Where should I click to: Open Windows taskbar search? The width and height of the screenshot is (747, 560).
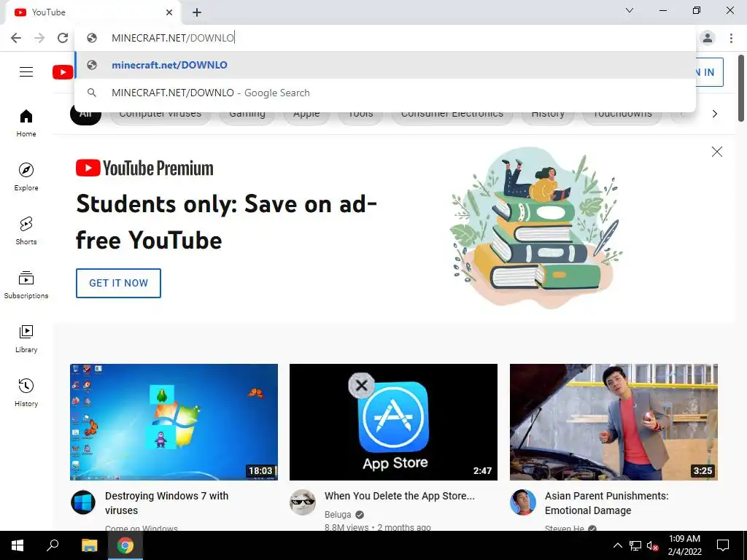coord(53,545)
